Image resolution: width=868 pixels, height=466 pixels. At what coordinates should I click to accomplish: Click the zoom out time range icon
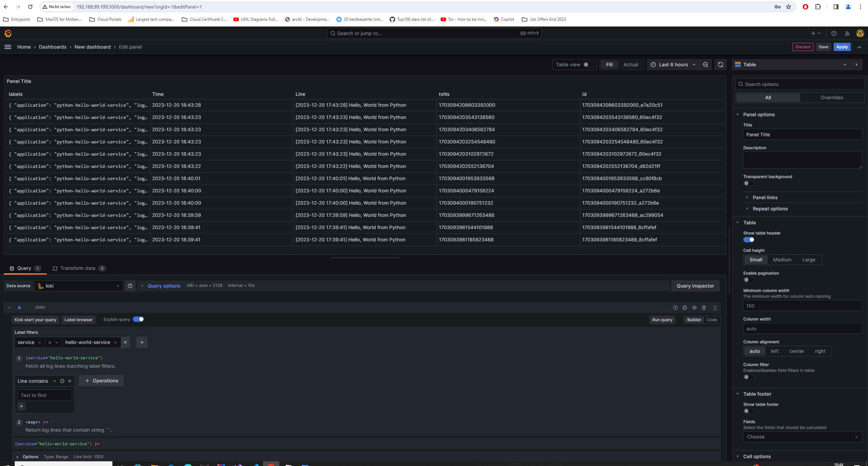[x=706, y=65]
